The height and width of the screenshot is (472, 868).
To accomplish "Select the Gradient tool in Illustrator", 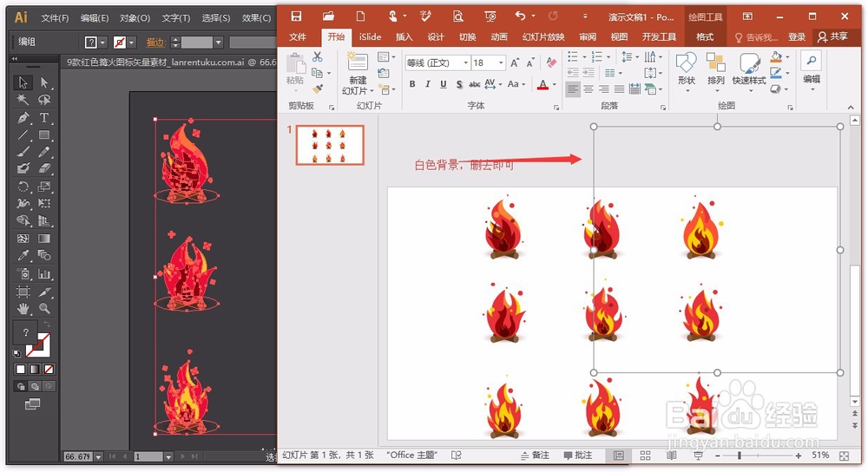I will 44,239.
